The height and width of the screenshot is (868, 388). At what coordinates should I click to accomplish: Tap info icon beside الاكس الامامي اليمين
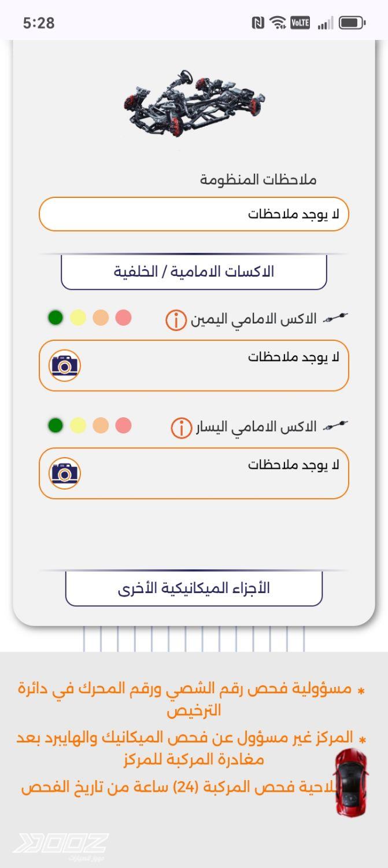click(176, 319)
